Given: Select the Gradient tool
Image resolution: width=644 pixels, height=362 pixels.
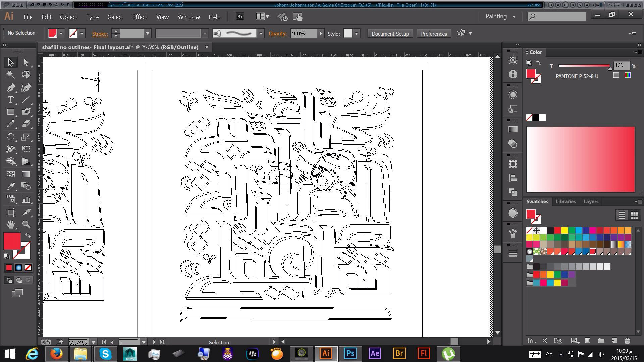Looking at the screenshot, I should 26,174.
